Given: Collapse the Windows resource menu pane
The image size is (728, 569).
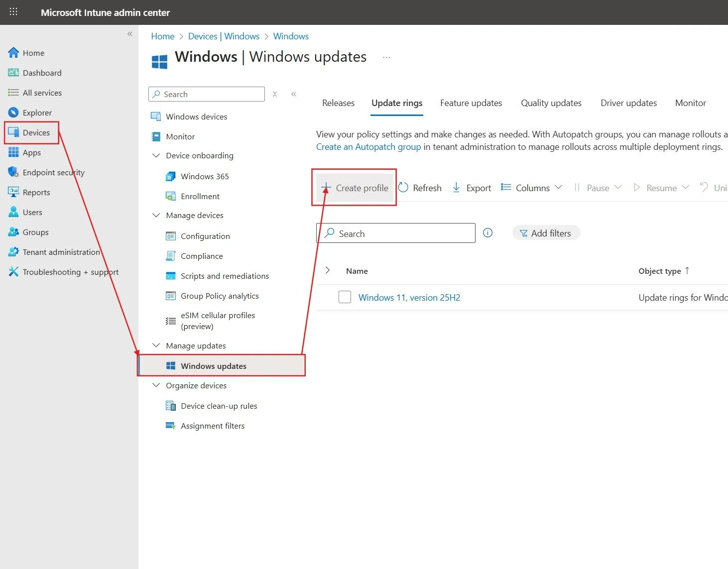Looking at the screenshot, I should [294, 94].
